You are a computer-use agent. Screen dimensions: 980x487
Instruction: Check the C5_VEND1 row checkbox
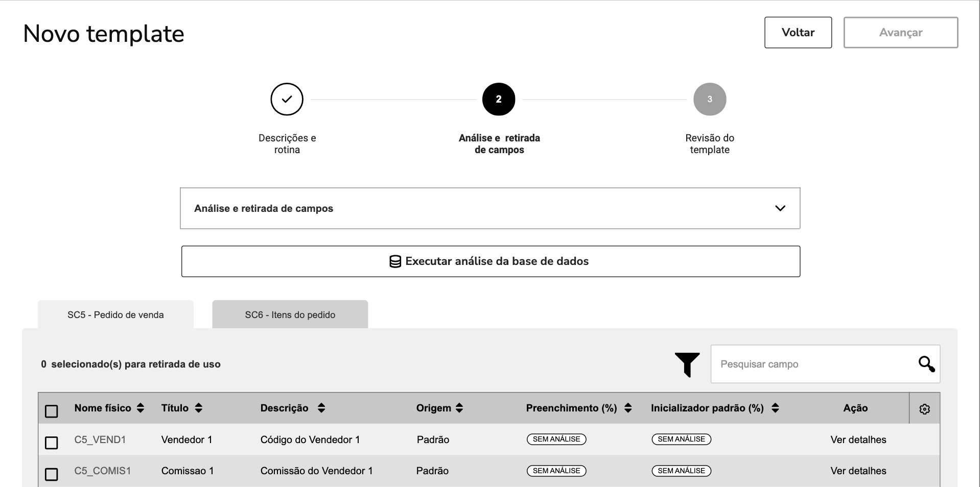coord(52,443)
